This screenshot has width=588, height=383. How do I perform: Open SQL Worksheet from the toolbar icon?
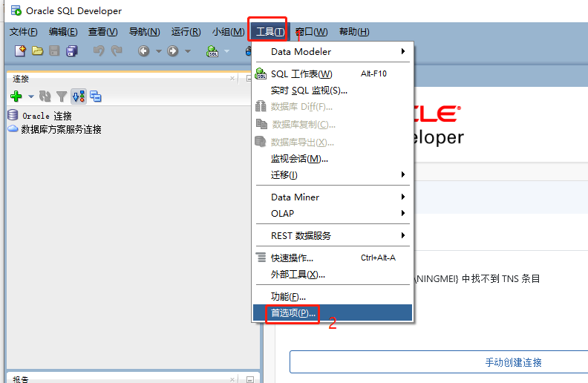pos(212,51)
